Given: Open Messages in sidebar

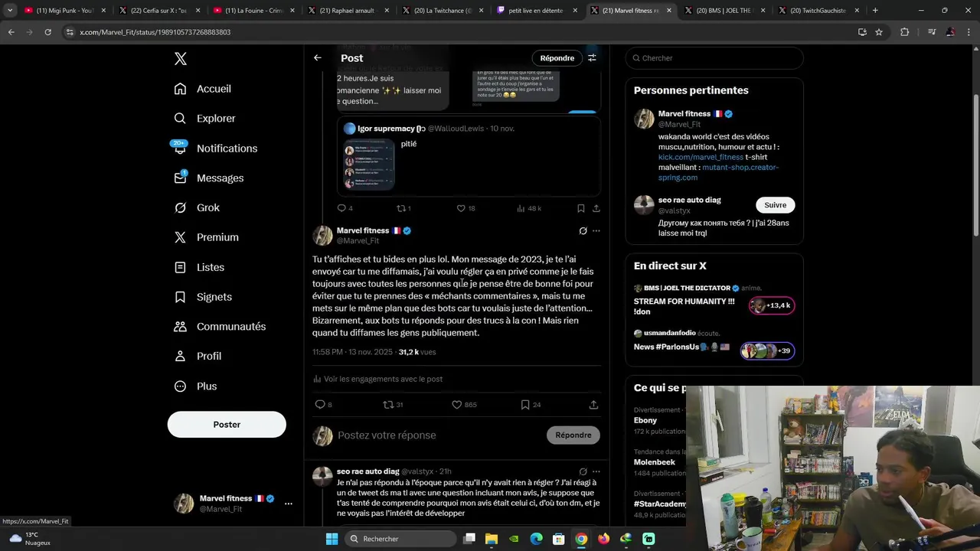Looking at the screenshot, I should click(x=209, y=178).
